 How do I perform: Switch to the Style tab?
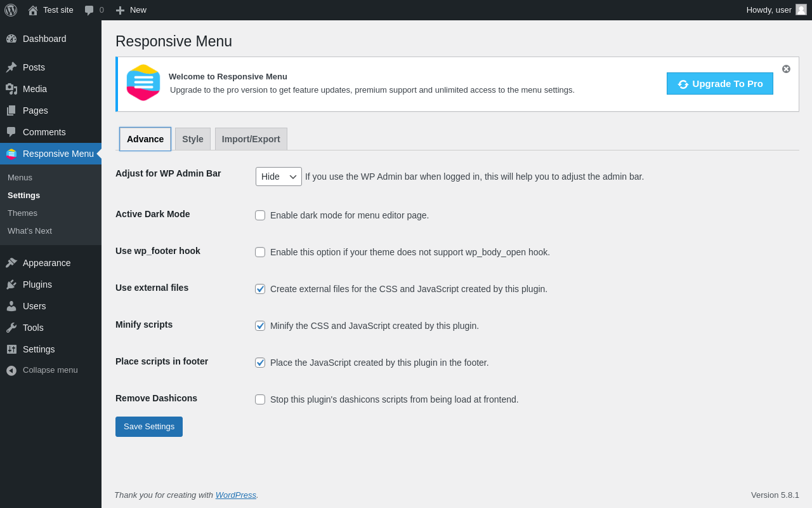[193, 139]
